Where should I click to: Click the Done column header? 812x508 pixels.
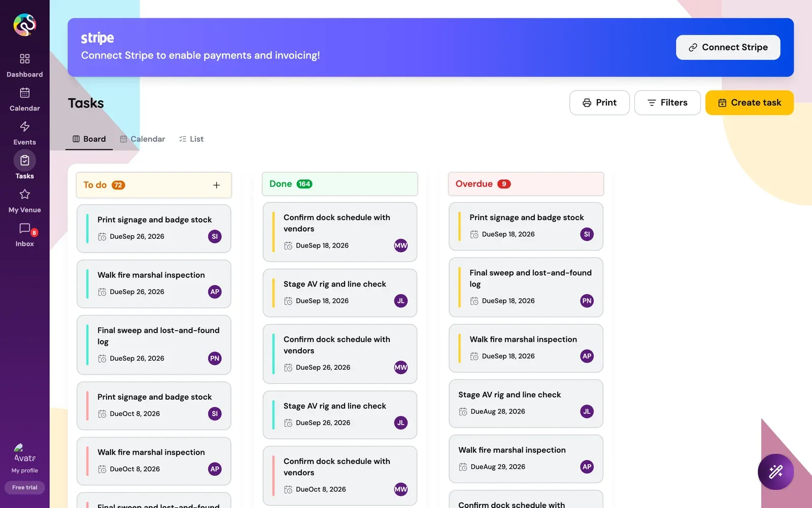click(x=340, y=184)
